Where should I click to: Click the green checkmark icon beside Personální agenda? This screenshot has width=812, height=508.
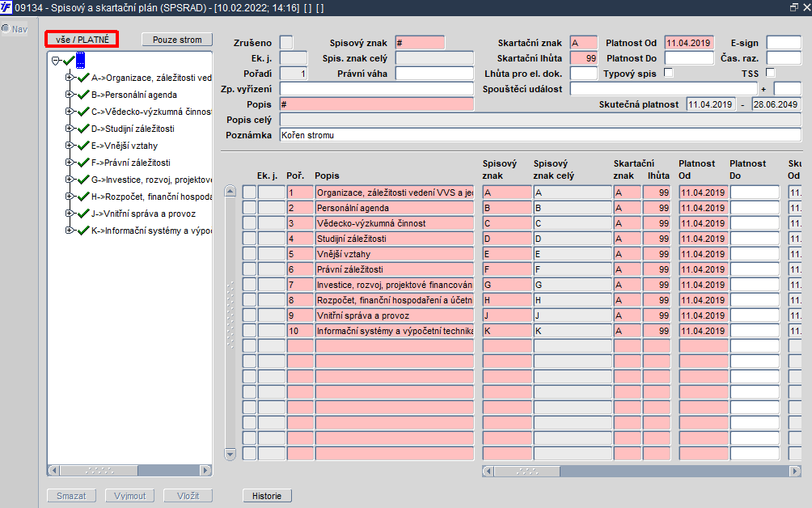point(82,95)
